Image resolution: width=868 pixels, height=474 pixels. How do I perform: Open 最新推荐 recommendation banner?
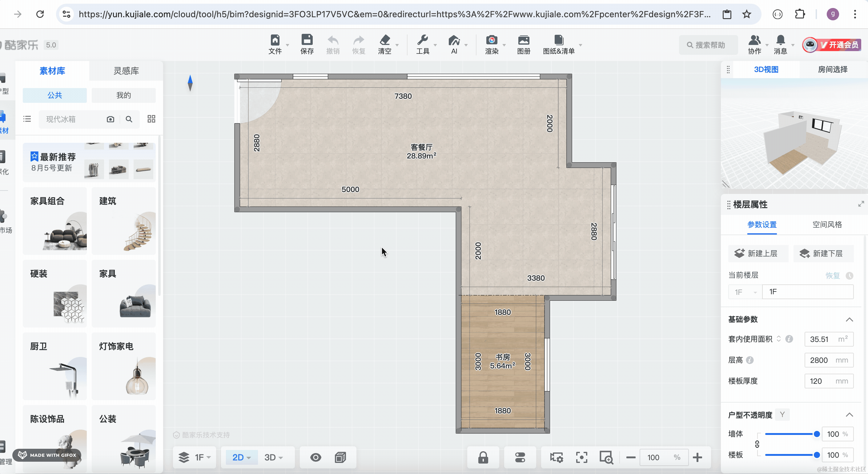89,162
